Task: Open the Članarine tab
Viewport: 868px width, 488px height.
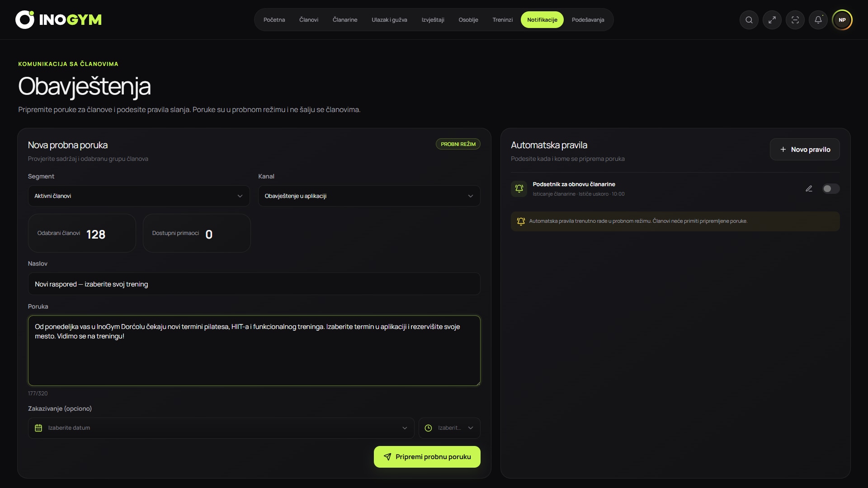Action: tap(345, 20)
